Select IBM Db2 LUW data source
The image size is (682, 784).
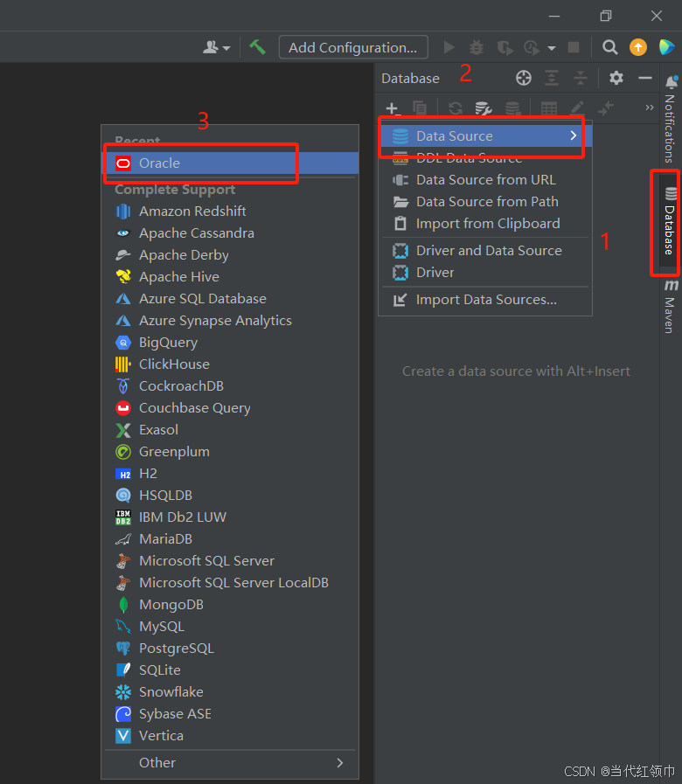click(232, 517)
